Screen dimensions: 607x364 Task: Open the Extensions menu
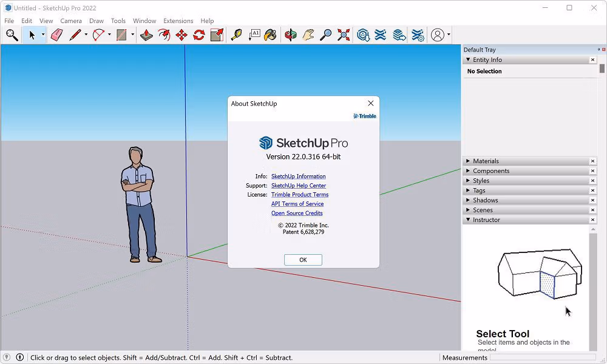pos(178,21)
